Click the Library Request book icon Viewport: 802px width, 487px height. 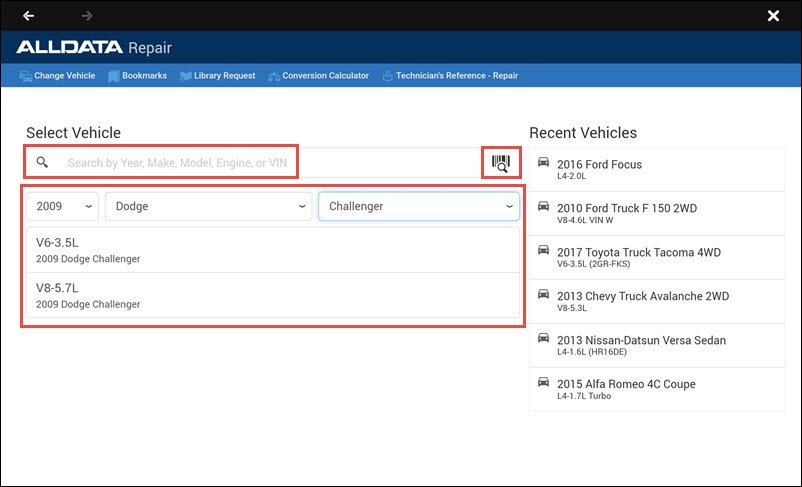pyautogui.click(x=185, y=76)
